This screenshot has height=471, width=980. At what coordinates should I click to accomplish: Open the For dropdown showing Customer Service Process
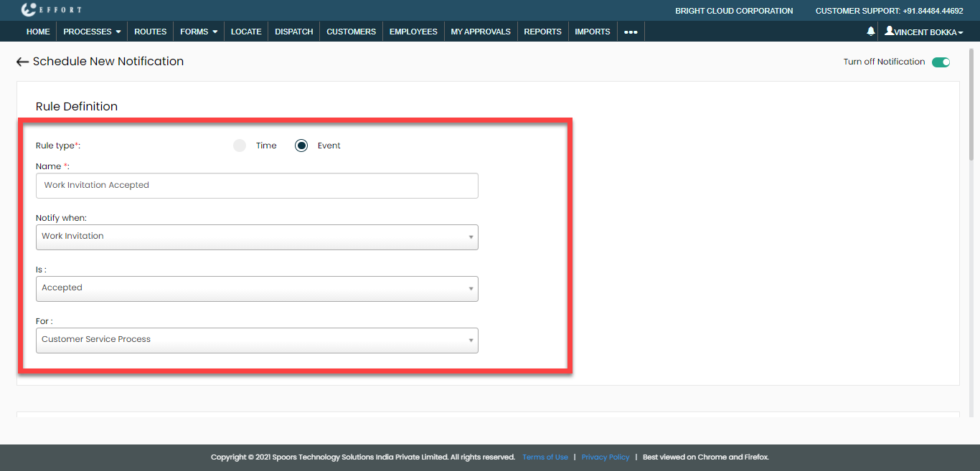tap(257, 340)
